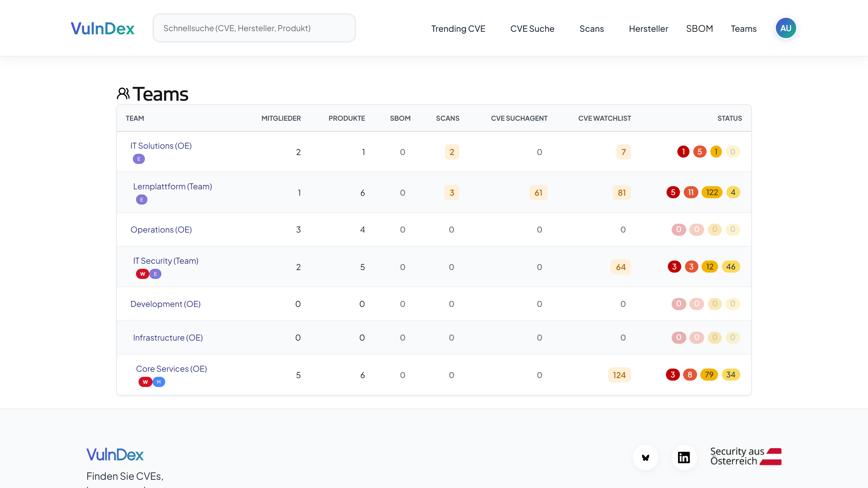Open Development (OE) team page
Image resolution: width=868 pixels, height=488 pixels.
click(x=165, y=304)
